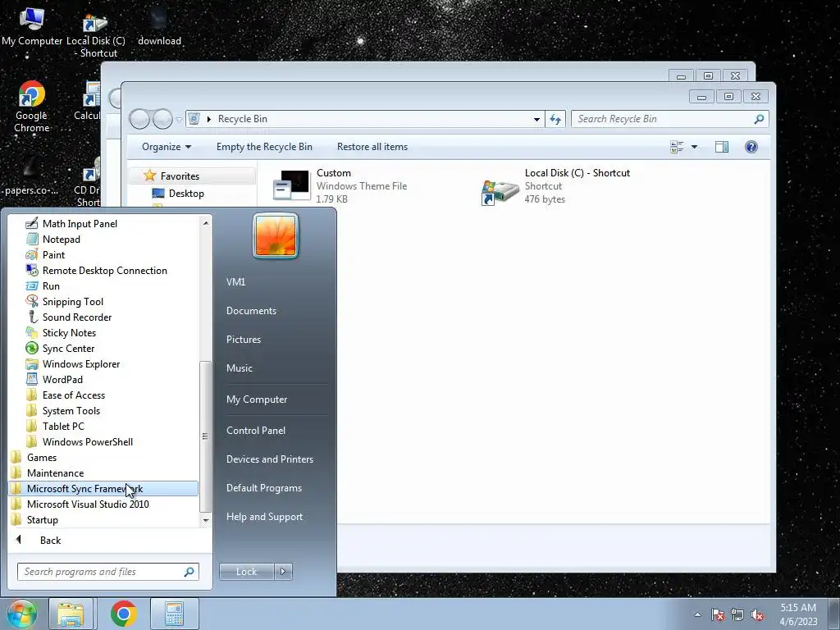Open Sticky Notes
The height and width of the screenshot is (630, 840).
(x=69, y=332)
